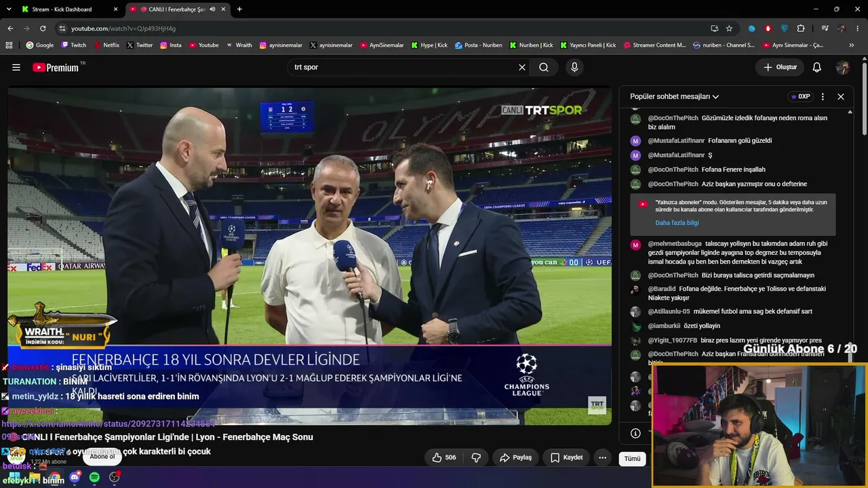The image size is (868, 488).
Task: Start voice search with the microphone
Action: click(574, 67)
